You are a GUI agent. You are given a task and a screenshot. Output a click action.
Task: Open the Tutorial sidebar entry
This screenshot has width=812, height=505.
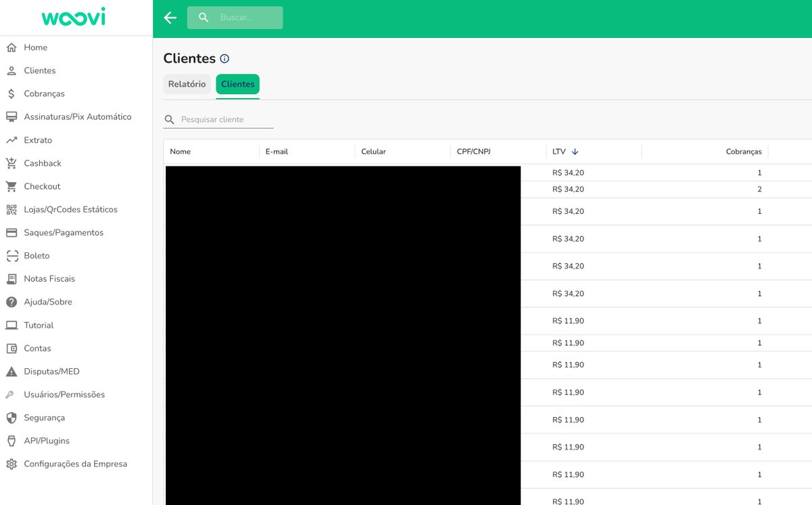click(x=76, y=325)
